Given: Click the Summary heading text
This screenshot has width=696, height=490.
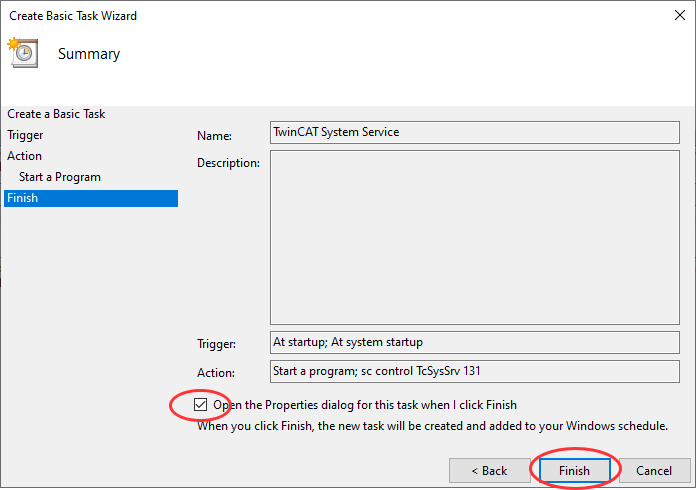Looking at the screenshot, I should 89,54.
